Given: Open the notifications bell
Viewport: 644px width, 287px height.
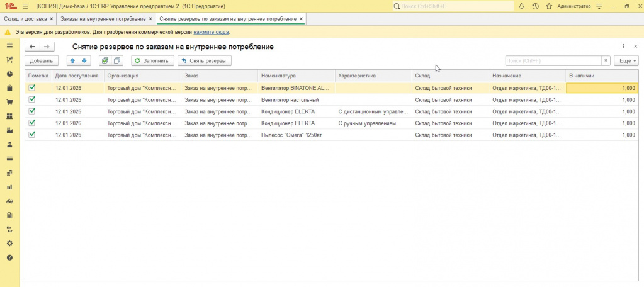Looking at the screenshot, I should coord(523,6).
